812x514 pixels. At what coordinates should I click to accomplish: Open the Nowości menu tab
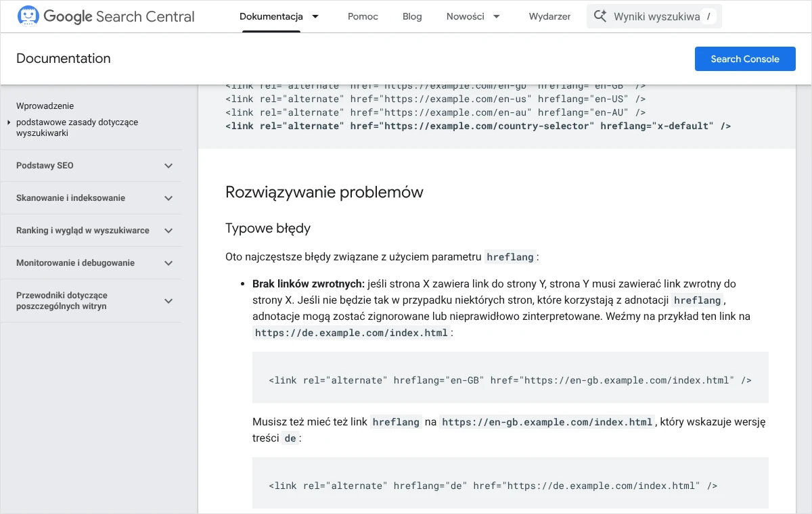coord(466,16)
